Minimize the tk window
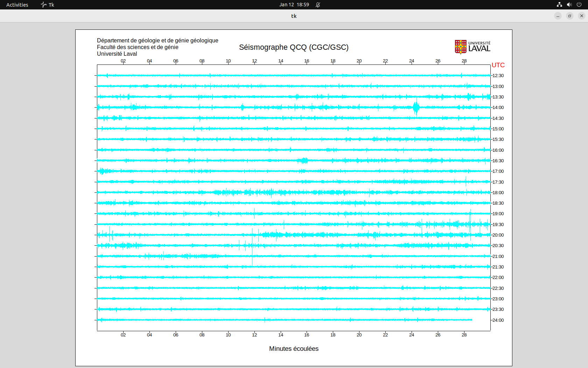The image size is (588, 368). (x=558, y=16)
